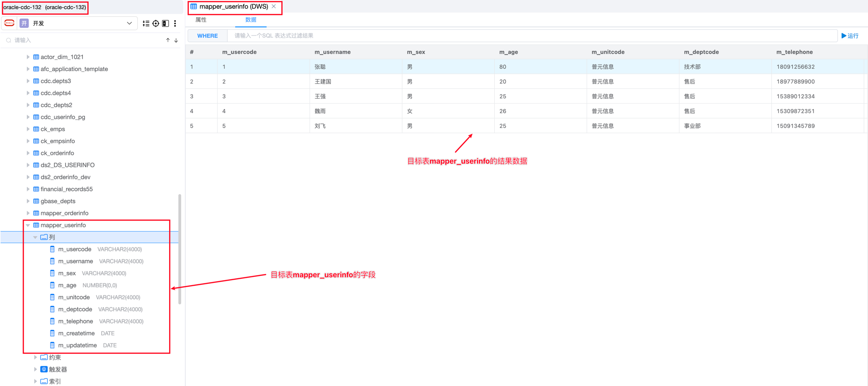Viewport: 868px width, 386px height.
Task: Expand the 约束 constraints folder
Action: [36, 357]
